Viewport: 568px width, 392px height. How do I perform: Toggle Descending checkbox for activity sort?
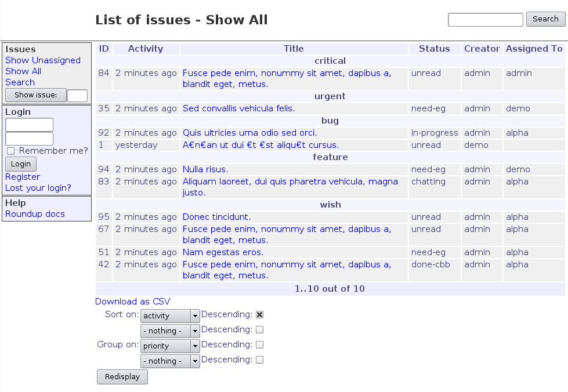pos(260,315)
